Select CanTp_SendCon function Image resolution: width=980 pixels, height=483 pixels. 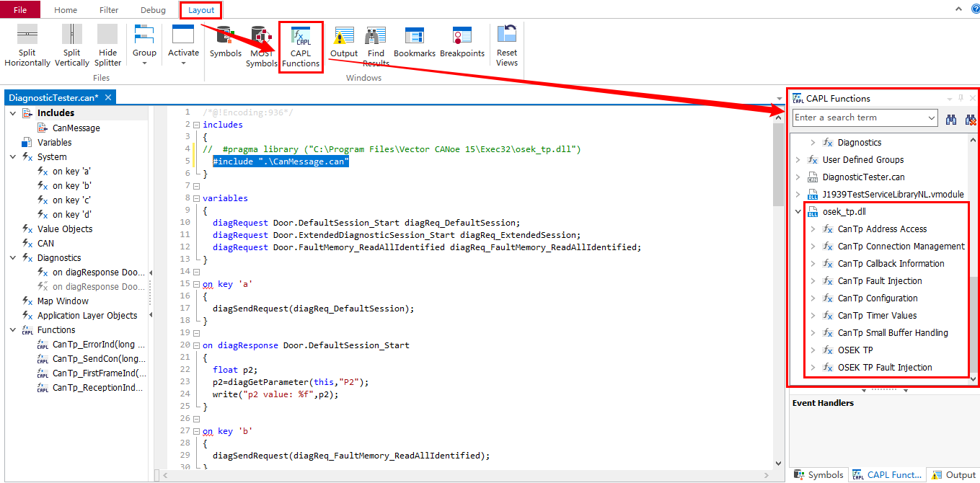tap(98, 358)
